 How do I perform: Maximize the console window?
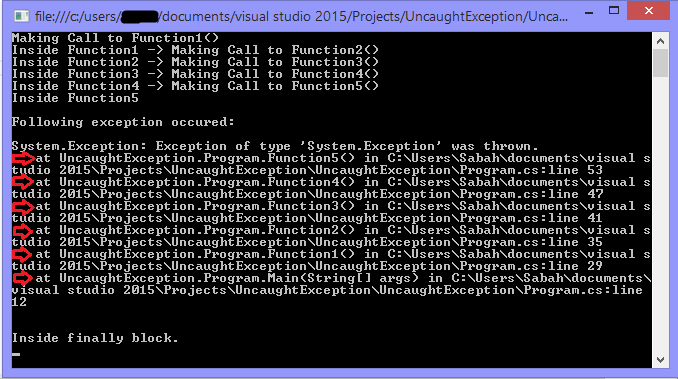tap(614, 10)
